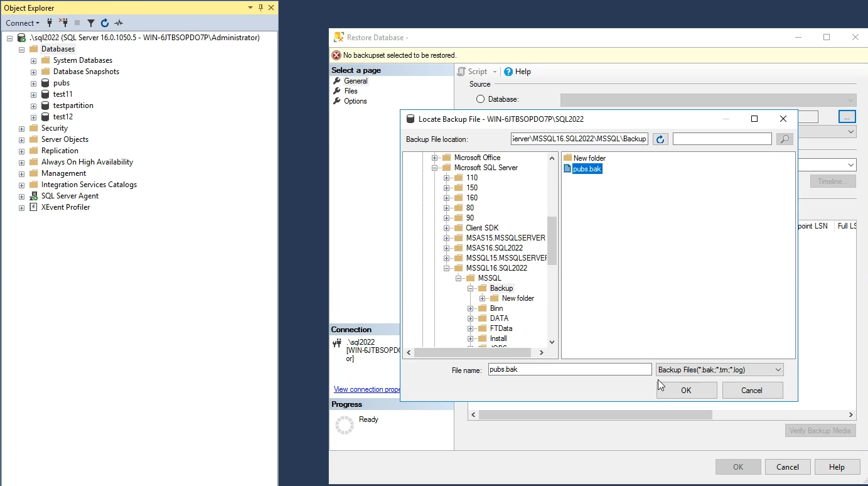Screen dimensions: 868x486
Task: Click the Connect Object Explorer plug icon
Action: [50, 23]
